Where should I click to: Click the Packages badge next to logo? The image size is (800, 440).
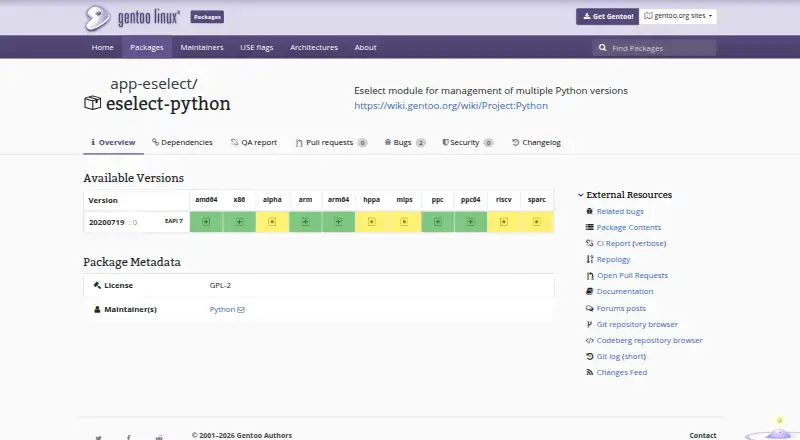click(207, 17)
